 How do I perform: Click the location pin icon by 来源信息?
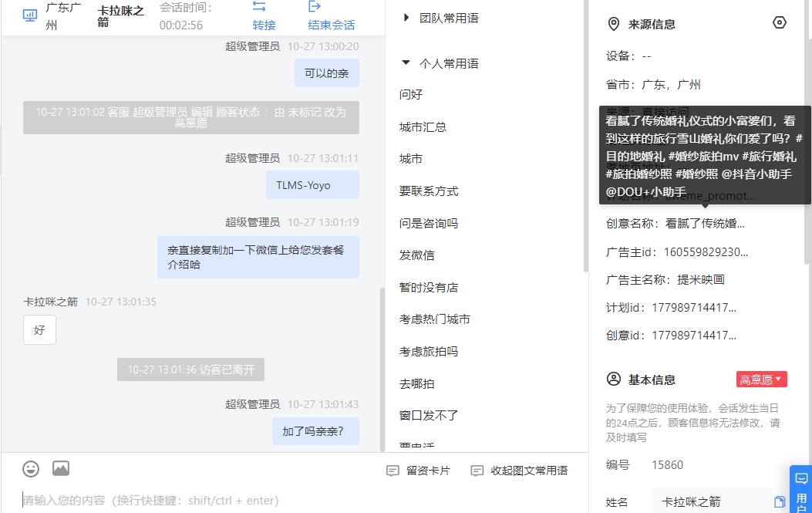614,25
